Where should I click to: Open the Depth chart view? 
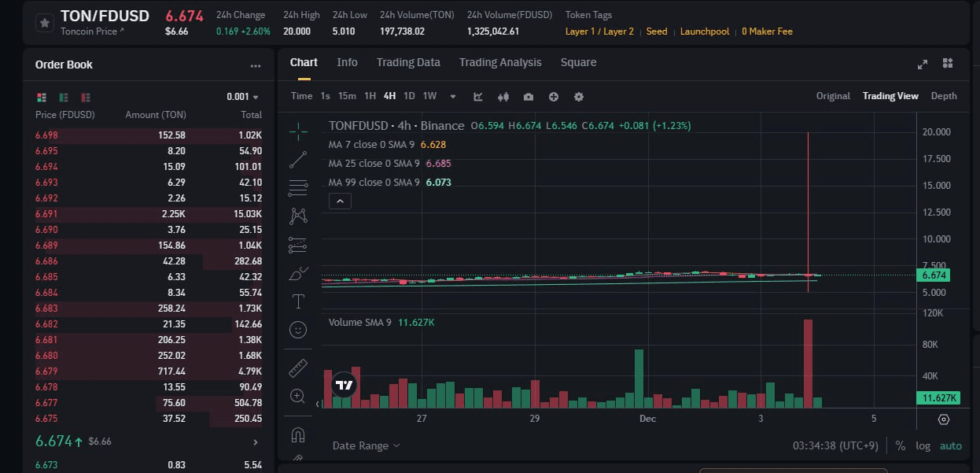[944, 96]
